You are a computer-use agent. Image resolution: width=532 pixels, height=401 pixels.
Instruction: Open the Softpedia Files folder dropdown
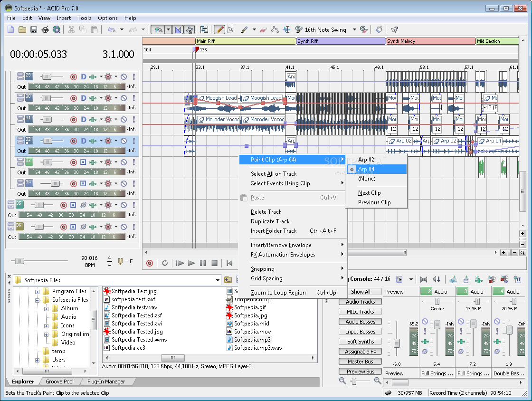[x=218, y=280]
